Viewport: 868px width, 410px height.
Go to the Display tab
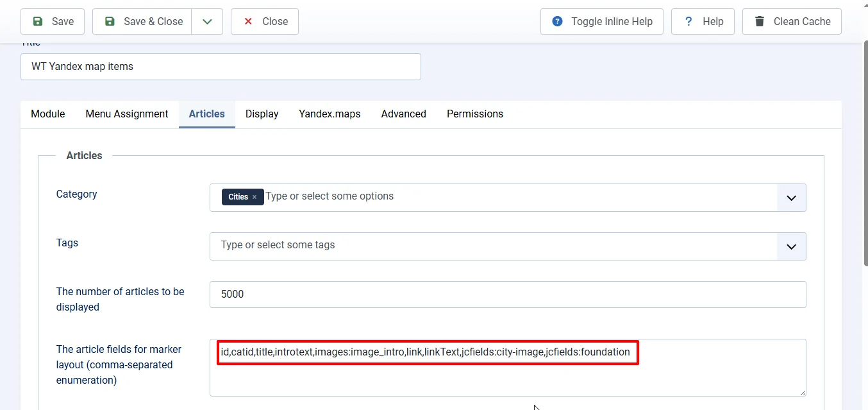point(262,114)
